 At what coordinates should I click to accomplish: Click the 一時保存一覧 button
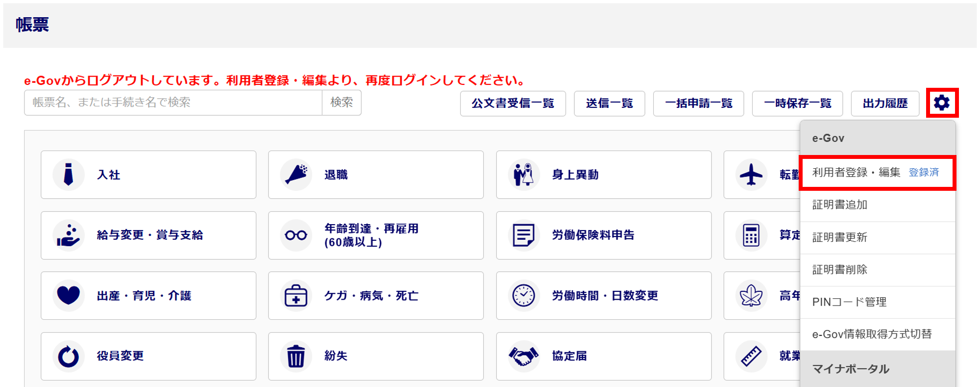click(797, 103)
